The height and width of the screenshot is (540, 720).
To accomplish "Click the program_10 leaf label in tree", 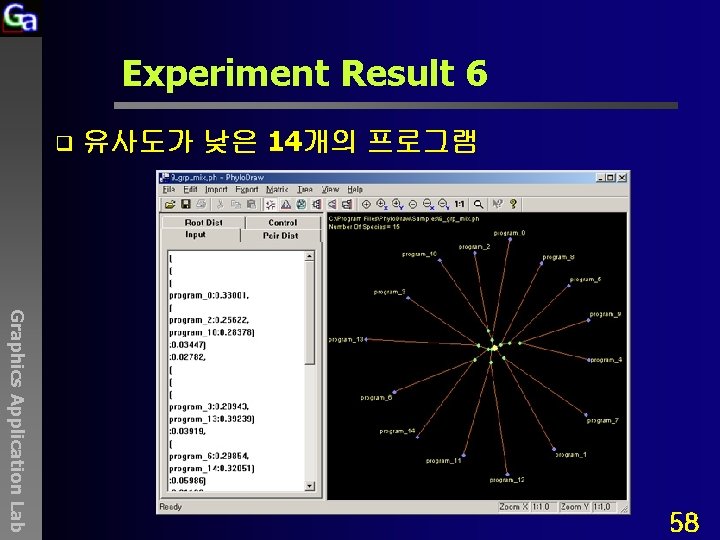I will pyautogui.click(x=419, y=254).
